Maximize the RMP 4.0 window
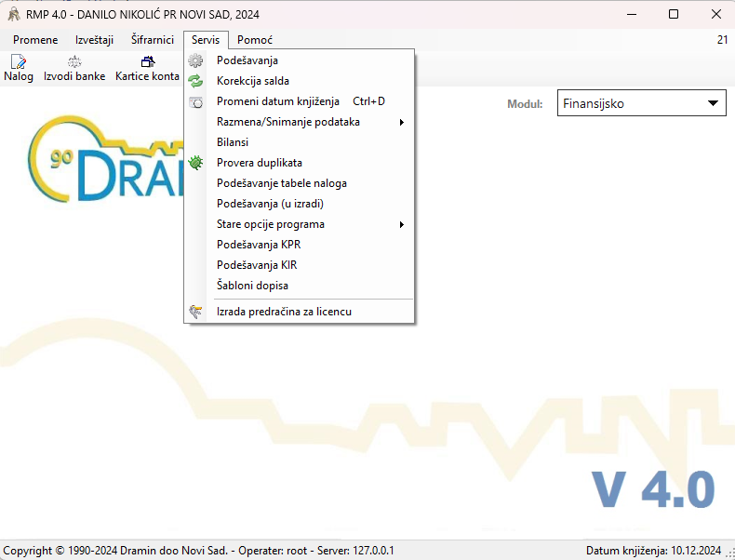Viewport: 735px width, 560px height. click(x=674, y=14)
